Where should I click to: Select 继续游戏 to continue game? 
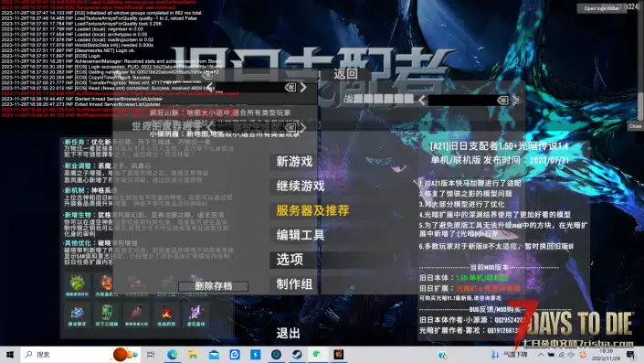(x=301, y=187)
